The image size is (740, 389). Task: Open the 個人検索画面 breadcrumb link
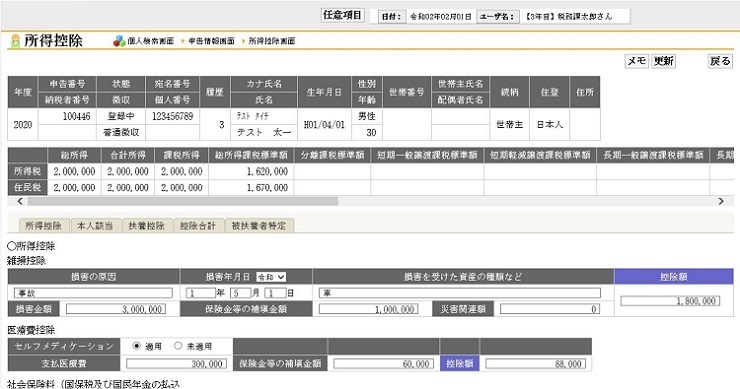coord(151,41)
